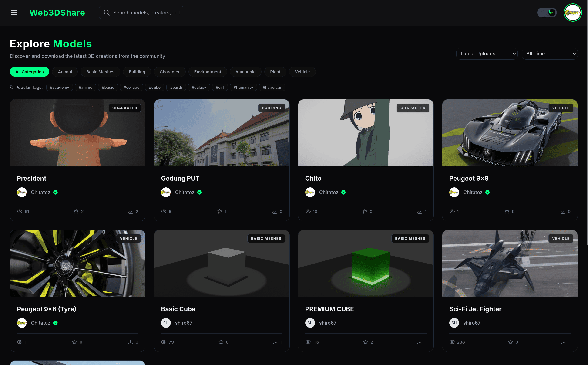Click the star icon on PREMIUM CUBE card
Viewport: 588px width, 365px height.
coord(366,342)
